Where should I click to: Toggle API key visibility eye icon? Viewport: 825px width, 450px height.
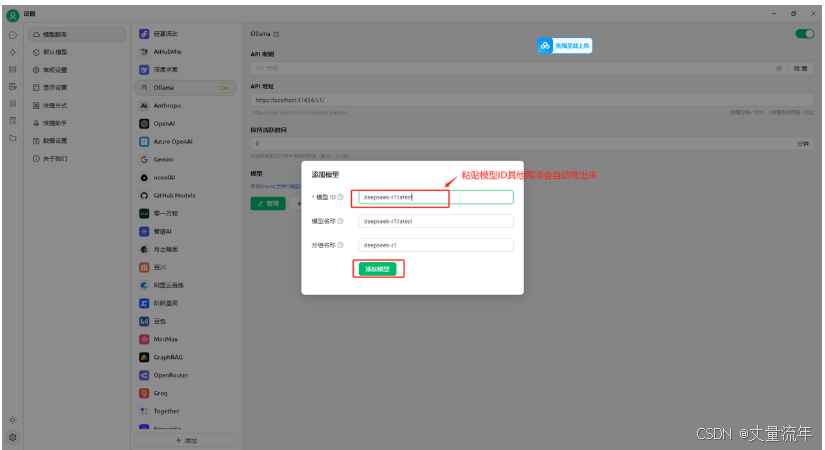[x=779, y=68]
